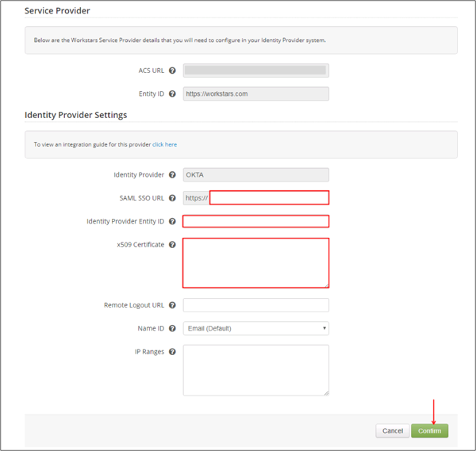
Task: Click into Identity Provider Entity ID field
Action: (x=255, y=221)
